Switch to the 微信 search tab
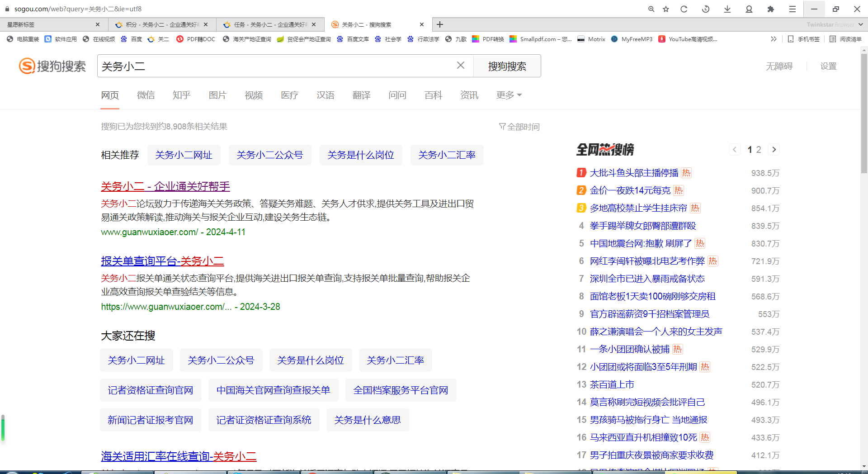 click(146, 95)
